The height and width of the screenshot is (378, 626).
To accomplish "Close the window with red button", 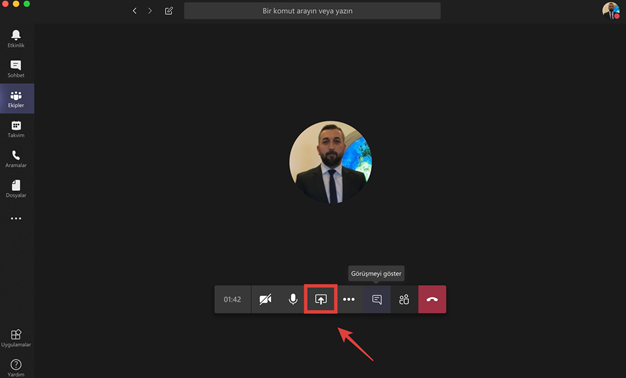I will [5, 4].
